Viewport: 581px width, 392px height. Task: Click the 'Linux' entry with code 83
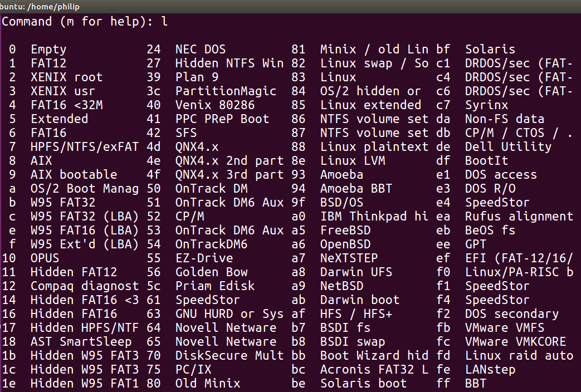[x=338, y=77]
